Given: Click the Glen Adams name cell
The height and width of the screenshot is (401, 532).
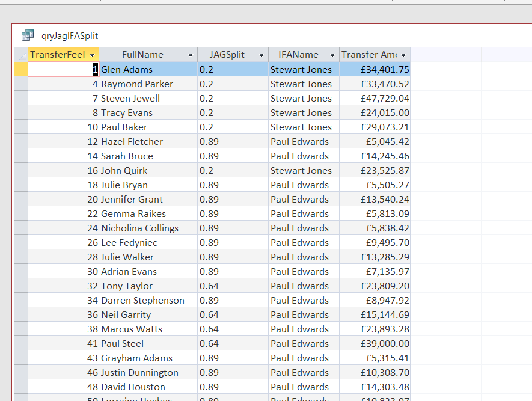Looking at the screenshot, I should coord(148,69).
